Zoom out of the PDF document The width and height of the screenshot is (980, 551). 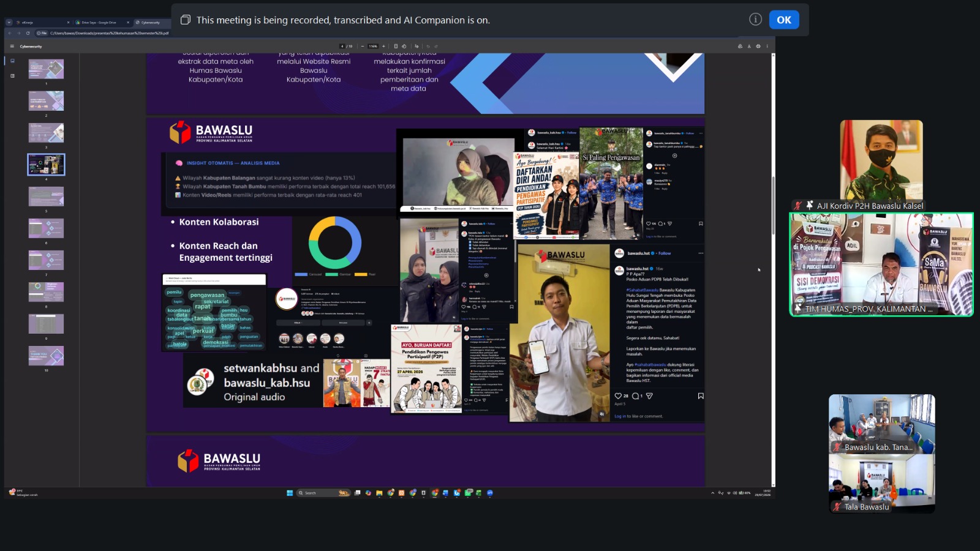click(363, 46)
